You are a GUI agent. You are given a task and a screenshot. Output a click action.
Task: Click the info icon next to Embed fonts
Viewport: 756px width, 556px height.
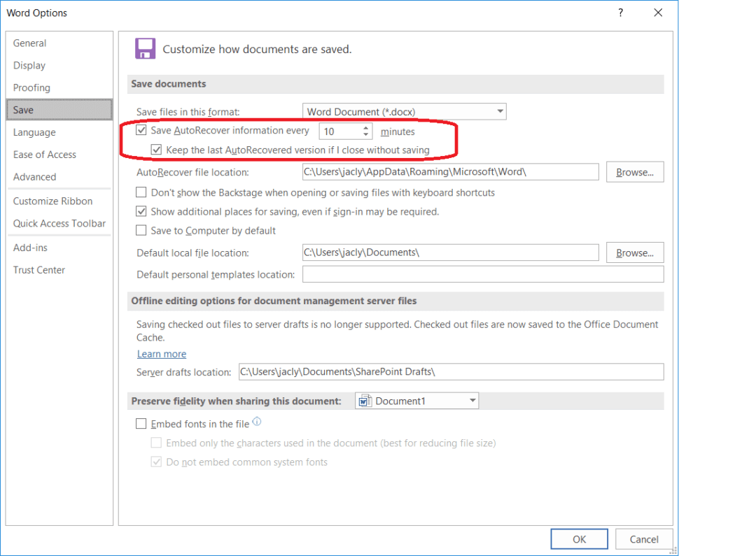click(256, 422)
